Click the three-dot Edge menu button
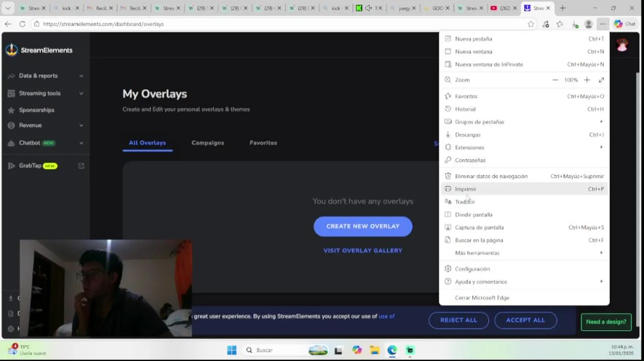Viewport: 644px width, 361px height. (603, 24)
